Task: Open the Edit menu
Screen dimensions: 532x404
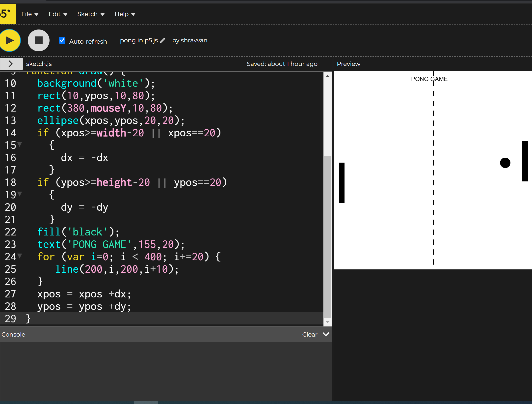Action: (55, 14)
